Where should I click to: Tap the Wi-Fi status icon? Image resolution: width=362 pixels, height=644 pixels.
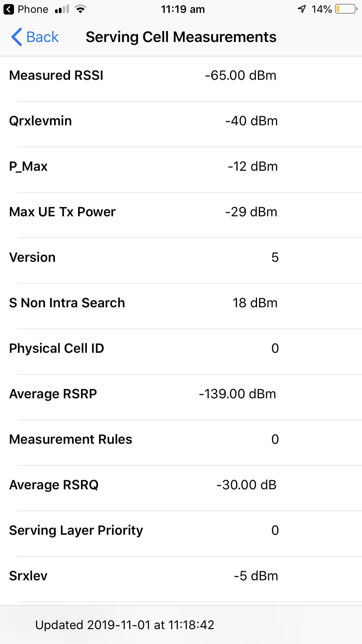(80, 9)
